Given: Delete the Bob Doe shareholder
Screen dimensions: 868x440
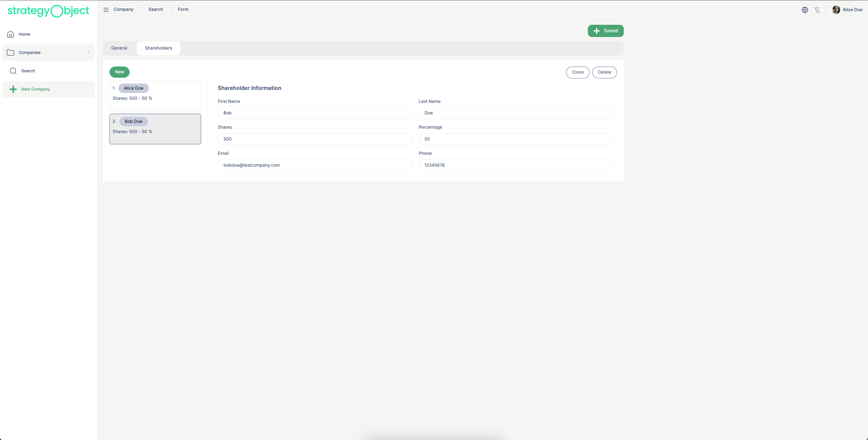Looking at the screenshot, I should click(604, 72).
